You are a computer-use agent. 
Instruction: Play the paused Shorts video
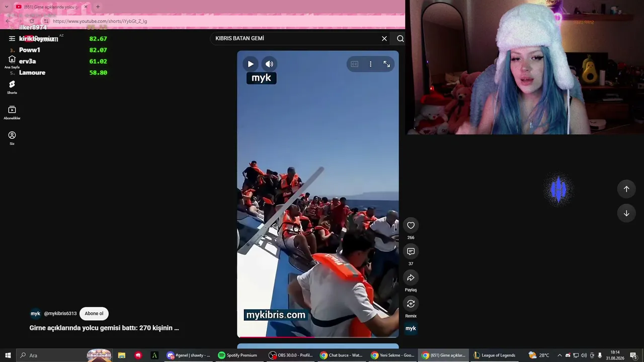coord(250,64)
